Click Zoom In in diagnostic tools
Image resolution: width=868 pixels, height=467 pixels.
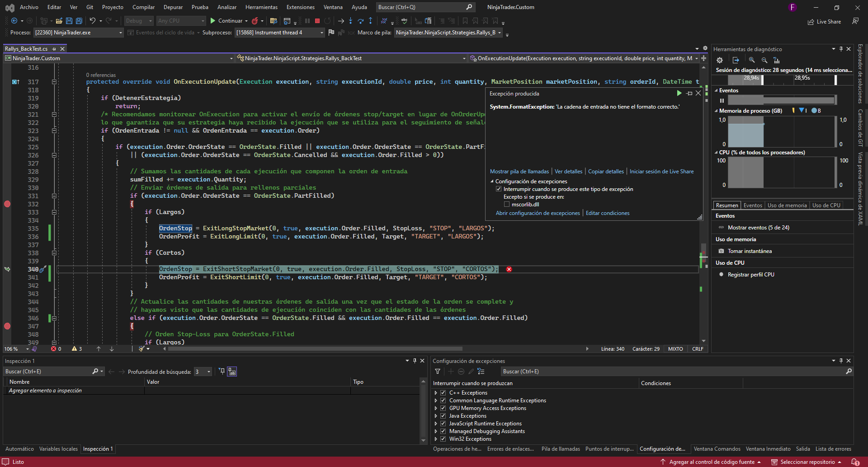click(x=751, y=60)
